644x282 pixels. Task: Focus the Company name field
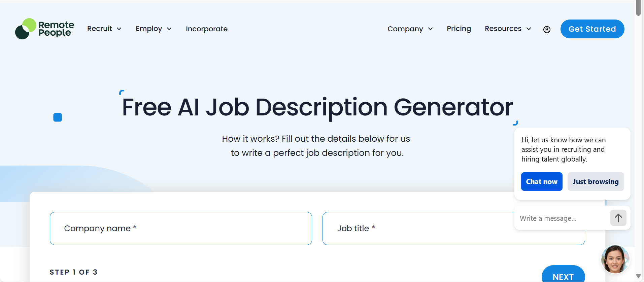tap(181, 228)
